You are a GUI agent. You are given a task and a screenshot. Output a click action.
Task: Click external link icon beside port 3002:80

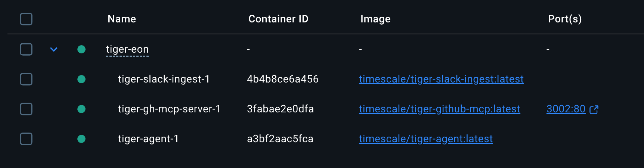click(x=594, y=109)
